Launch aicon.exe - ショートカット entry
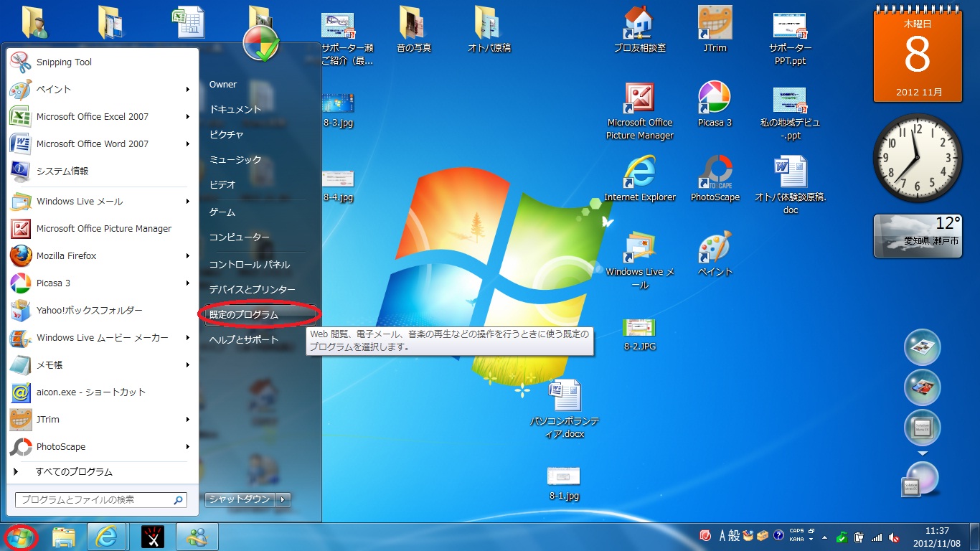The width and height of the screenshot is (980, 551). [x=103, y=392]
